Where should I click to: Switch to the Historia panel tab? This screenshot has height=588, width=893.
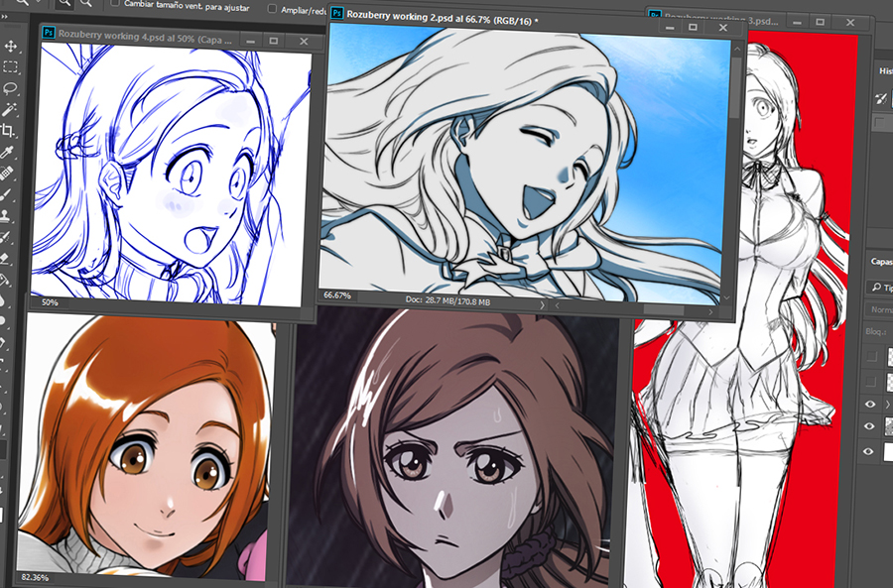(885, 71)
